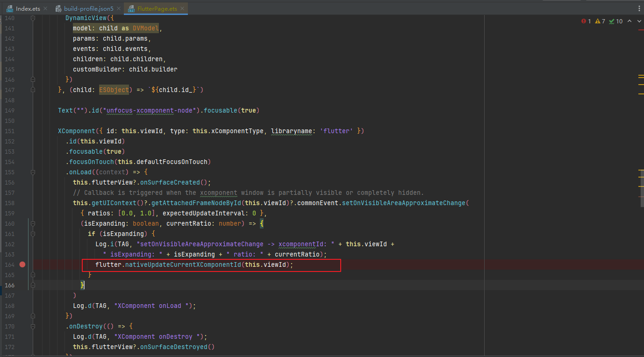Click setOnVisibleAreaApproximateChange on line 158
The height and width of the screenshot is (357, 644).
[404, 203]
